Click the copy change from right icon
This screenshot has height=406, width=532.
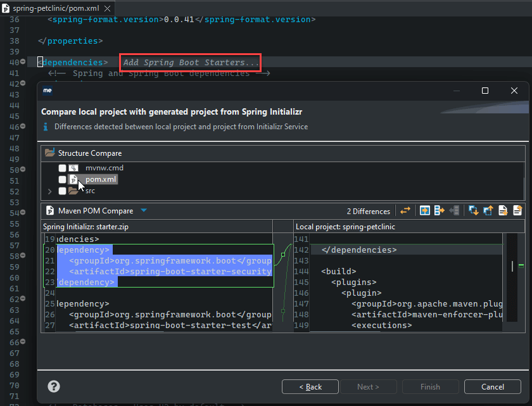454,210
